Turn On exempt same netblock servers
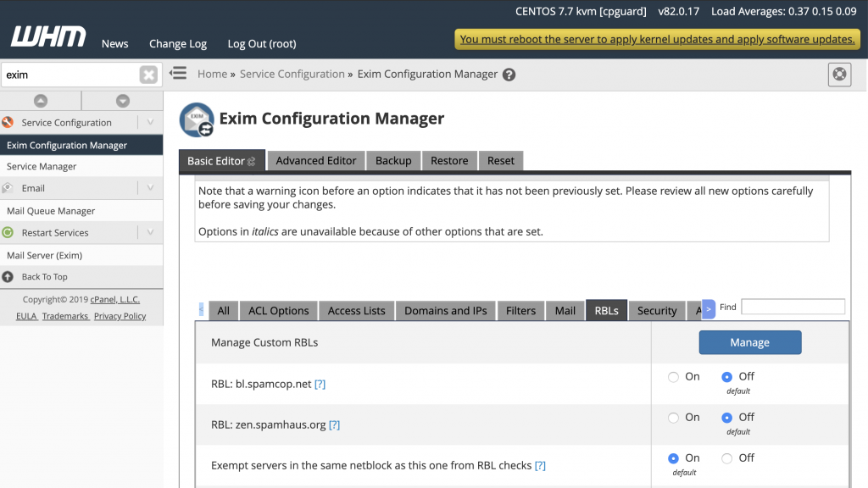 (673, 458)
